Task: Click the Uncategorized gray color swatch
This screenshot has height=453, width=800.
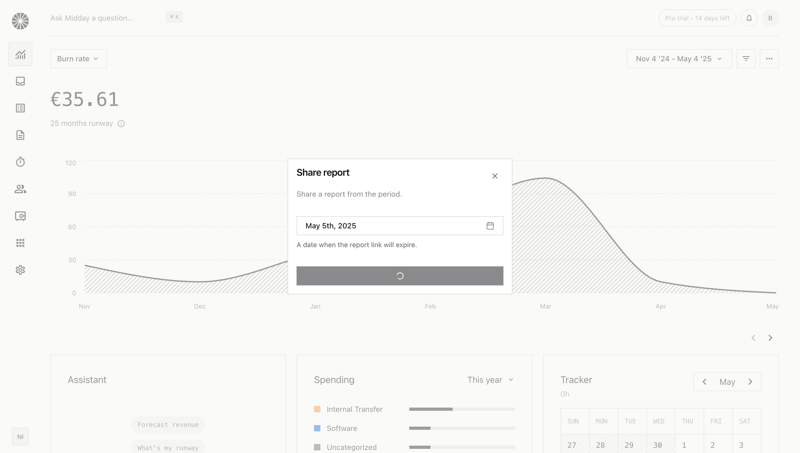Action: [317, 447]
